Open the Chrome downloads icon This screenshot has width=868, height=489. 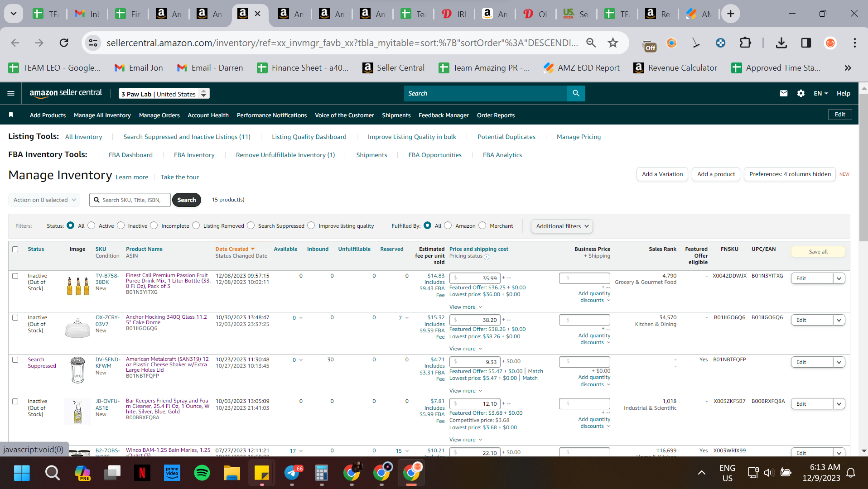pyautogui.click(x=781, y=43)
